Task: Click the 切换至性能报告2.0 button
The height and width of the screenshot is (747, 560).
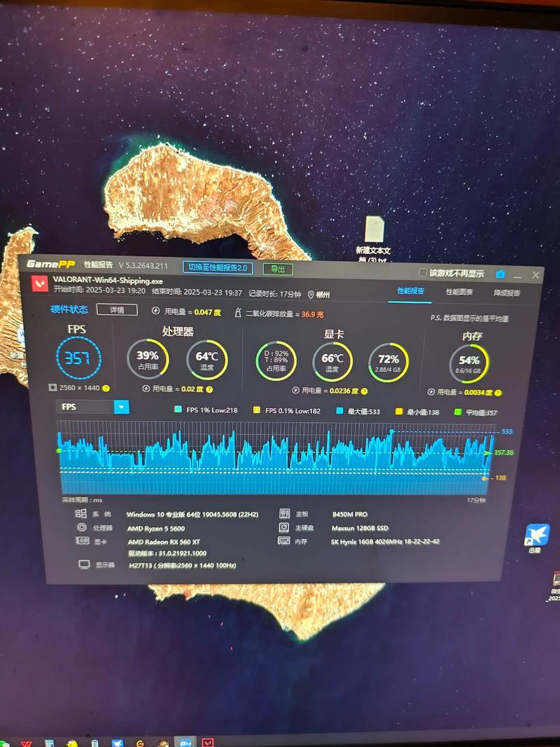Action: pyautogui.click(x=218, y=267)
